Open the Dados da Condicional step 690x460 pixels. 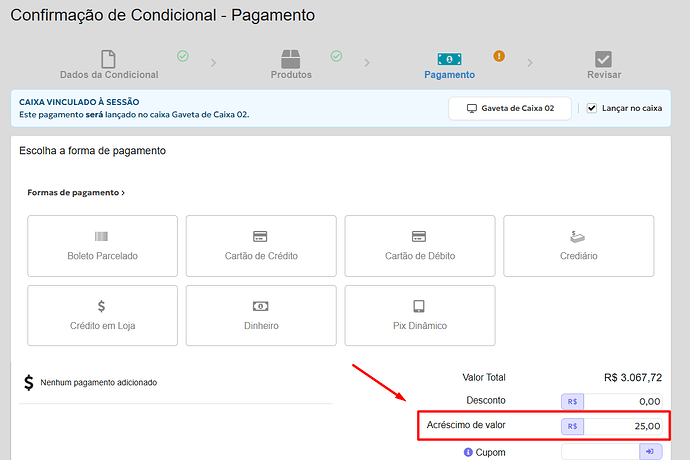click(109, 64)
